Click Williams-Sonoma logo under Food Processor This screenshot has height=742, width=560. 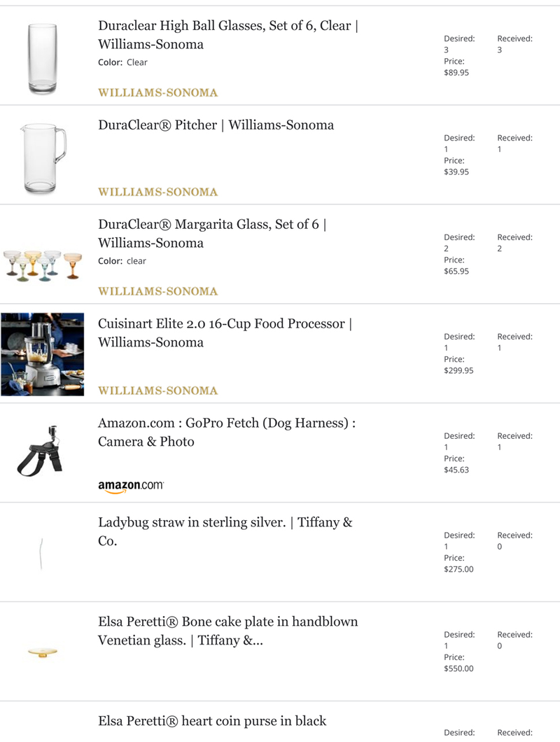coord(157,391)
